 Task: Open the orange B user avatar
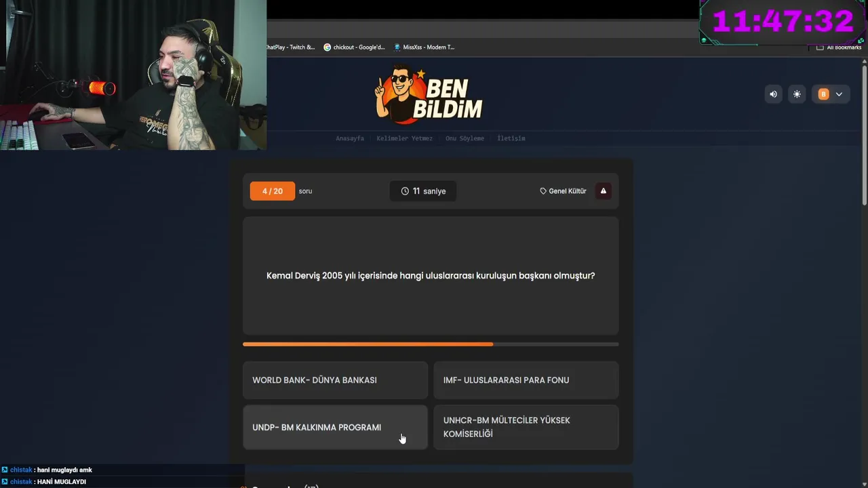pyautogui.click(x=823, y=94)
